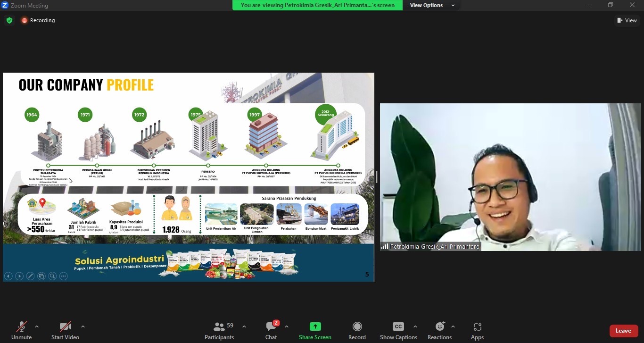Click Show Captions CC icon
Viewport: 644px width, 343px height.
(x=398, y=326)
